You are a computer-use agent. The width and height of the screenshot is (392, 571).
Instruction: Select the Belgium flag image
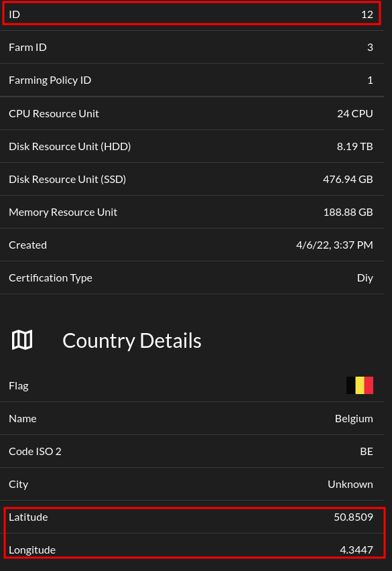pyautogui.click(x=360, y=385)
